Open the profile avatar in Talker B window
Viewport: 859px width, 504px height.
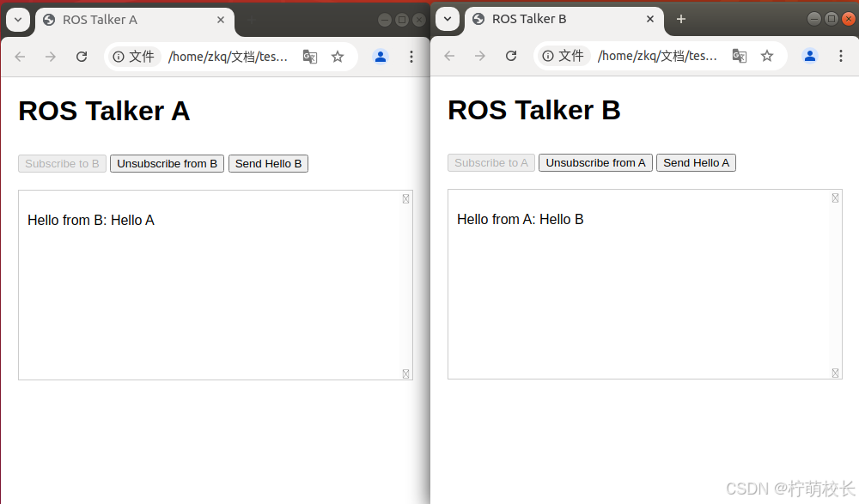click(x=810, y=56)
